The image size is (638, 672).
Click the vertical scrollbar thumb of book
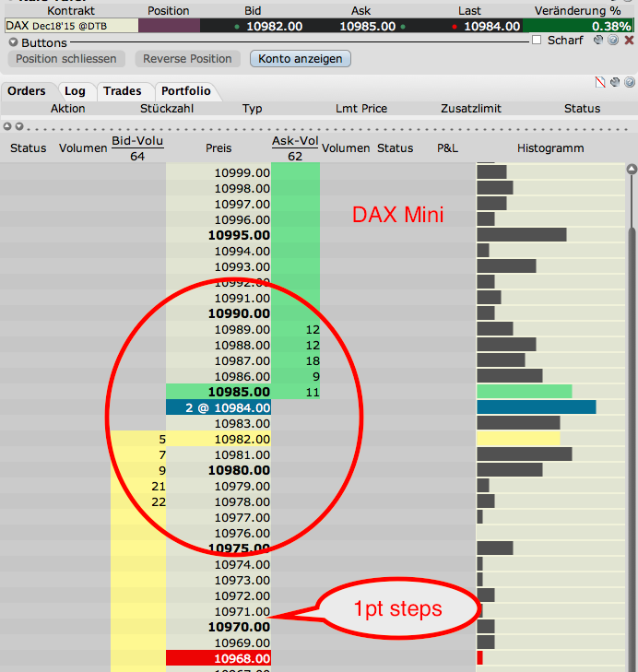point(632,450)
